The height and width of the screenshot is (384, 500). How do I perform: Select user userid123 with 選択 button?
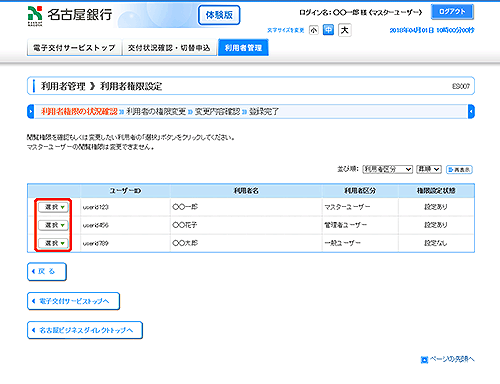pyautogui.click(x=53, y=207)
